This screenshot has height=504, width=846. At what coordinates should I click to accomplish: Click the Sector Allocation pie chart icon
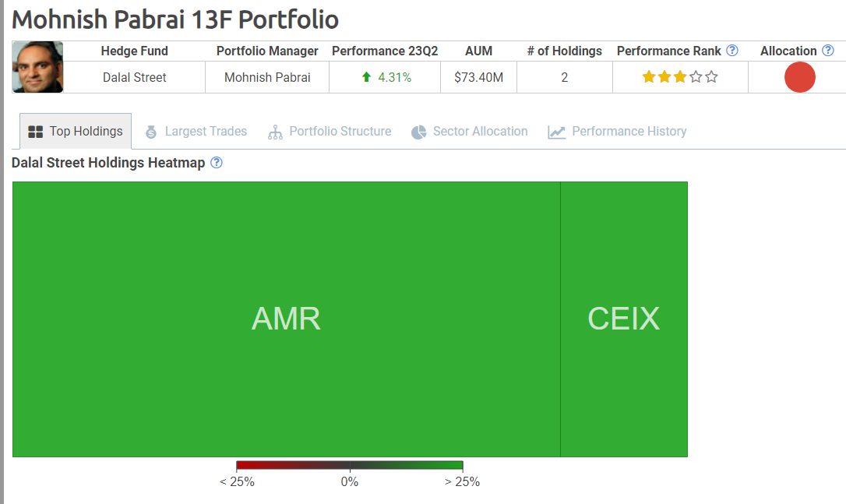point(418,132)
